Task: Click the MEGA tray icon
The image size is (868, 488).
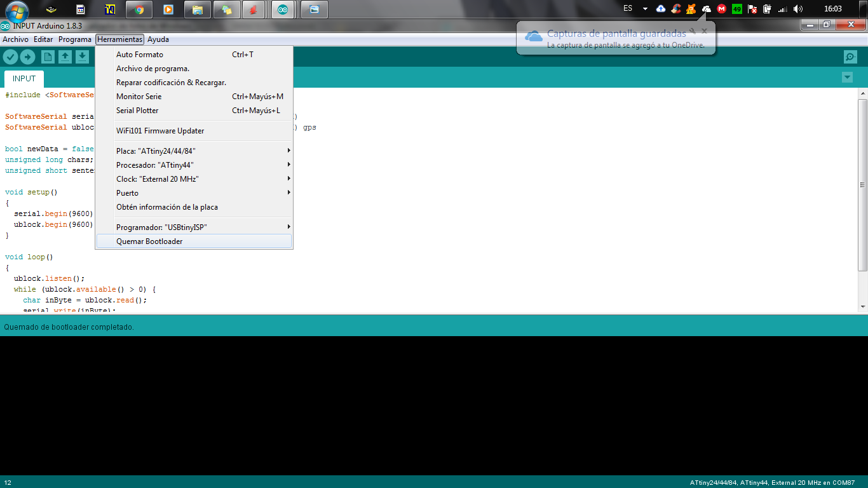Action: pyautogui.click(x=721, y=9)
